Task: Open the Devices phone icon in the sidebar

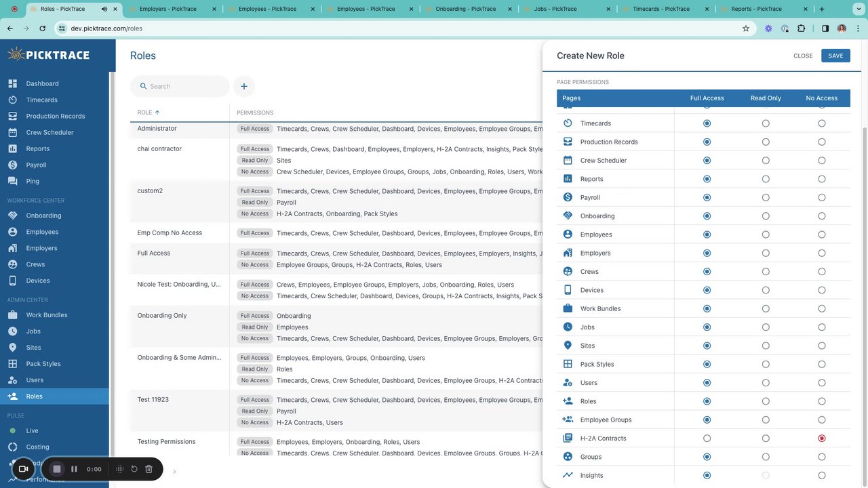Action: [x=12, y=281]
